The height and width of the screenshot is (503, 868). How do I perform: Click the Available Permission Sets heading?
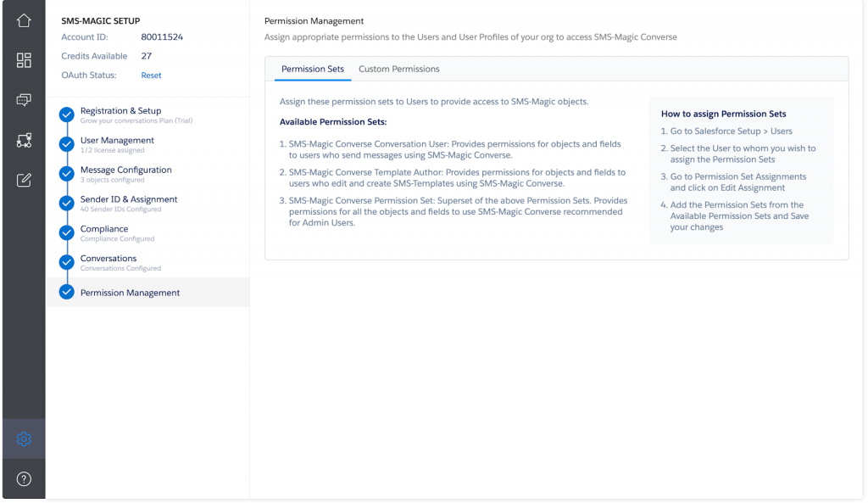(333, 122)
